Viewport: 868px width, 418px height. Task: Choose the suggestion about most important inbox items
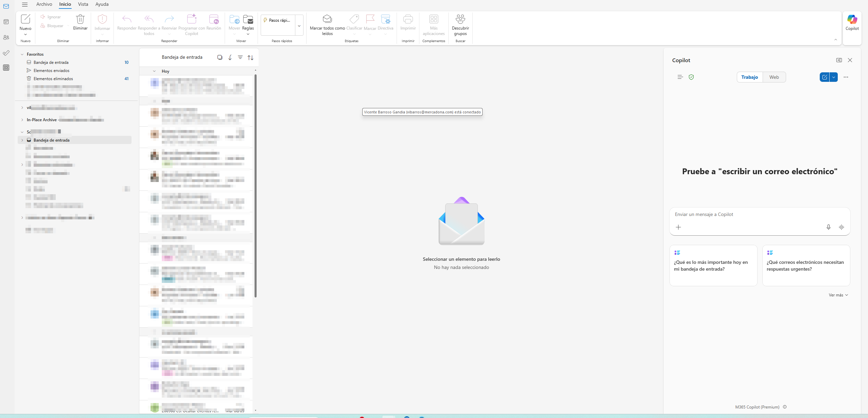click(x=713, y=266)
